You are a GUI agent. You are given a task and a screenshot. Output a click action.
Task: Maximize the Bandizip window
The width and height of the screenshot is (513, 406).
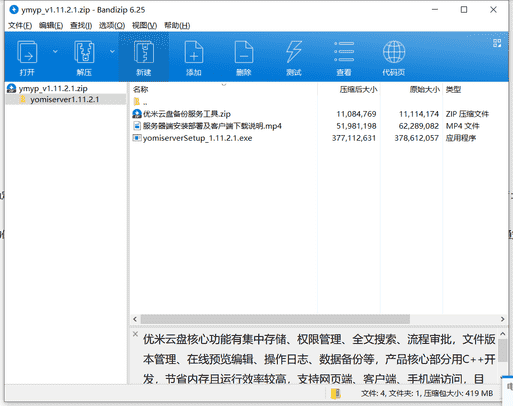[464, 10]
